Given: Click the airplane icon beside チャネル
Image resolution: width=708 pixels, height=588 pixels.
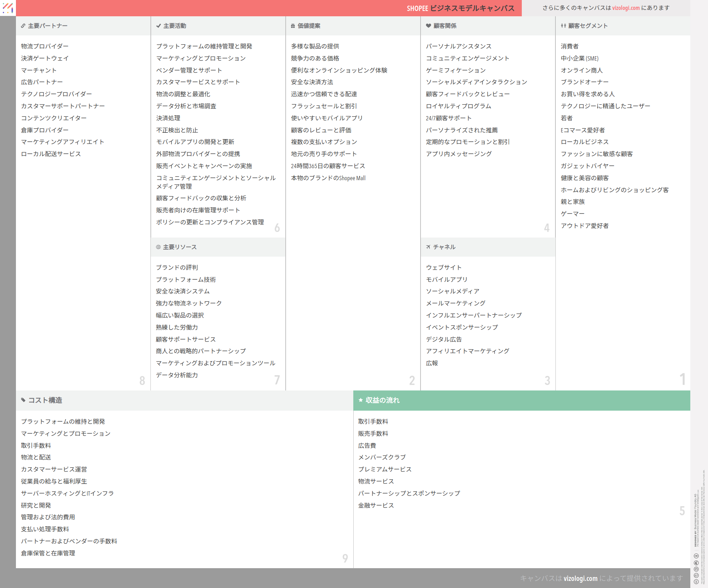Looking at the screenshot, I should 428,247.
